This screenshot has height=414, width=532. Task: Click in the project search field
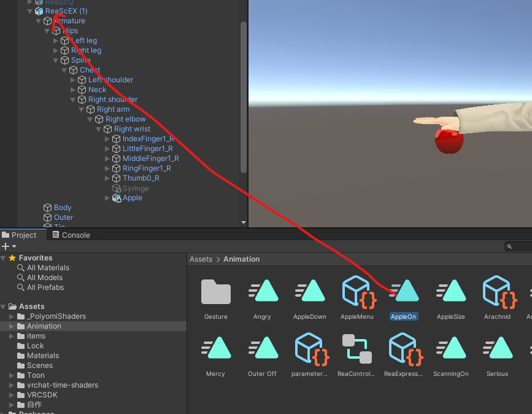click(519, 246)
